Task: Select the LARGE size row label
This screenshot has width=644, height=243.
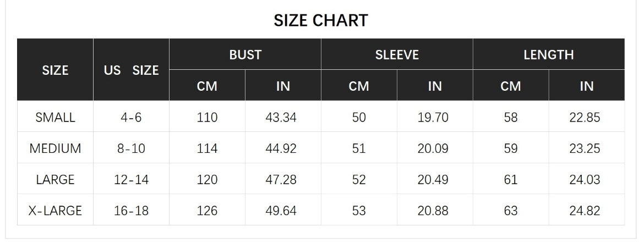Action: point(55,180)
